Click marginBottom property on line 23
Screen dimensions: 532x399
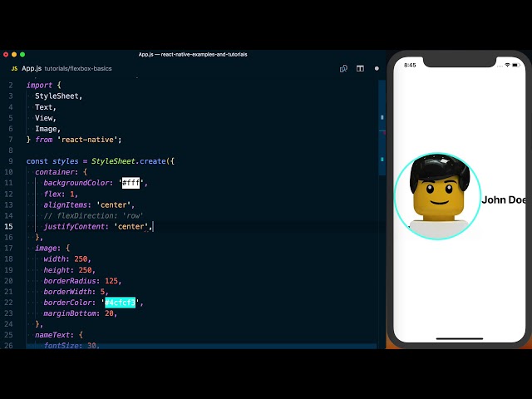70,313
